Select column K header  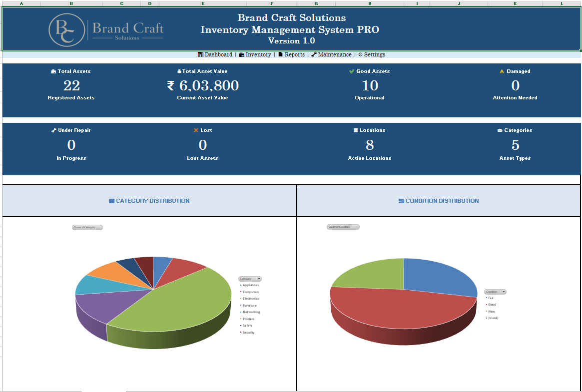click(515, 3)
